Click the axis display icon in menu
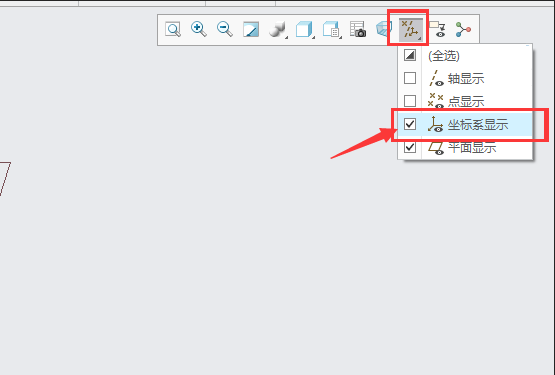This screenshot has height=375, width=555. [x=436, y=78]
